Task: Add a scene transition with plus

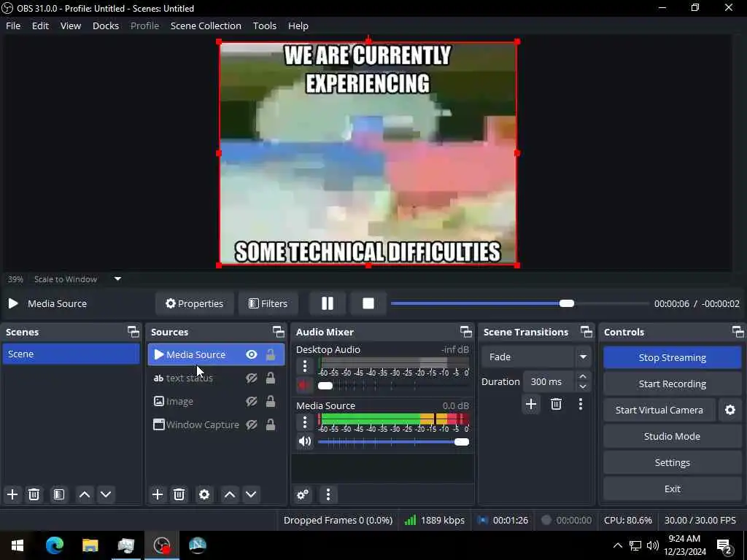Action: (x=531, y=404)
